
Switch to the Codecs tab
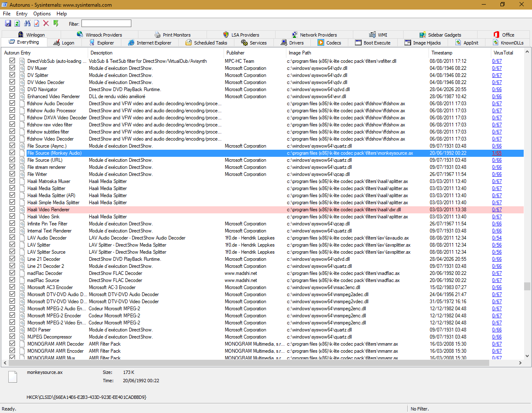tap(329, 43)
